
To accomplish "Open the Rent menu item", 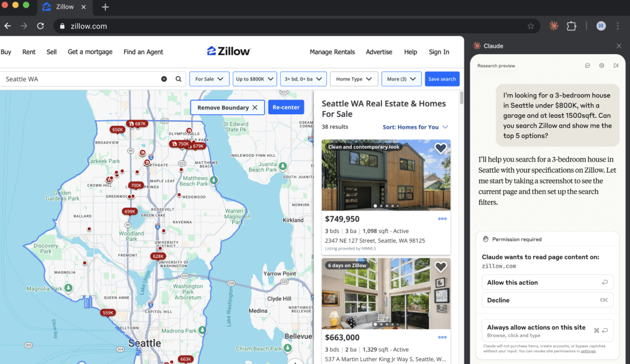I will click(29, 52).
